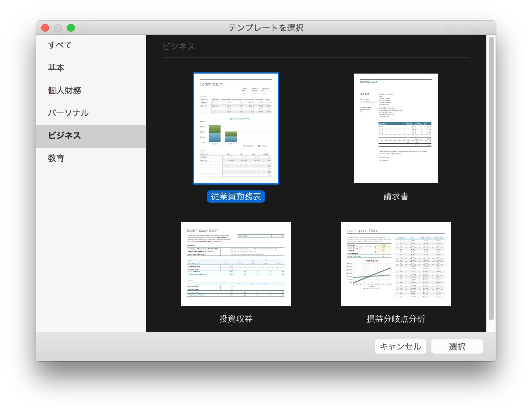Open the 教育 template category
Viewport: 532px width, 413px height.
(91, 158)
